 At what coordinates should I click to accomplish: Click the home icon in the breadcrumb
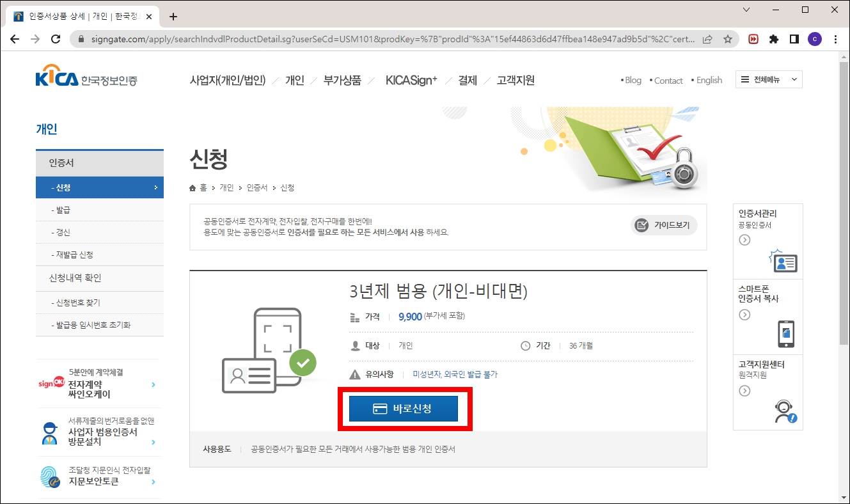tap(192, 188)
